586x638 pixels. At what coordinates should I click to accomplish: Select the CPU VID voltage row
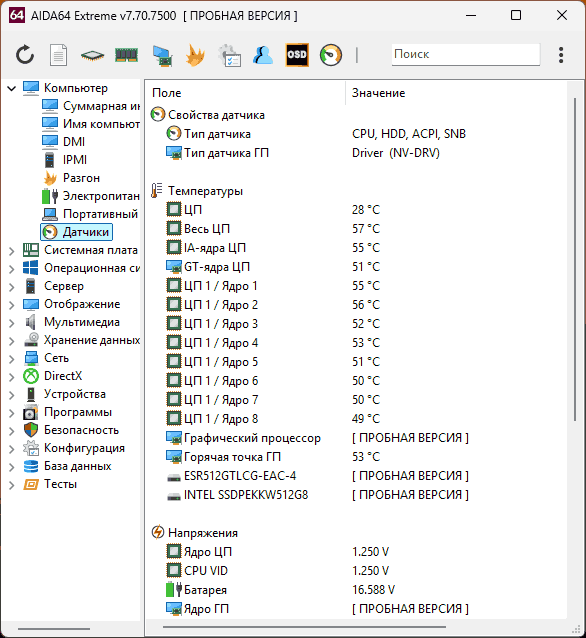(358, 571)
